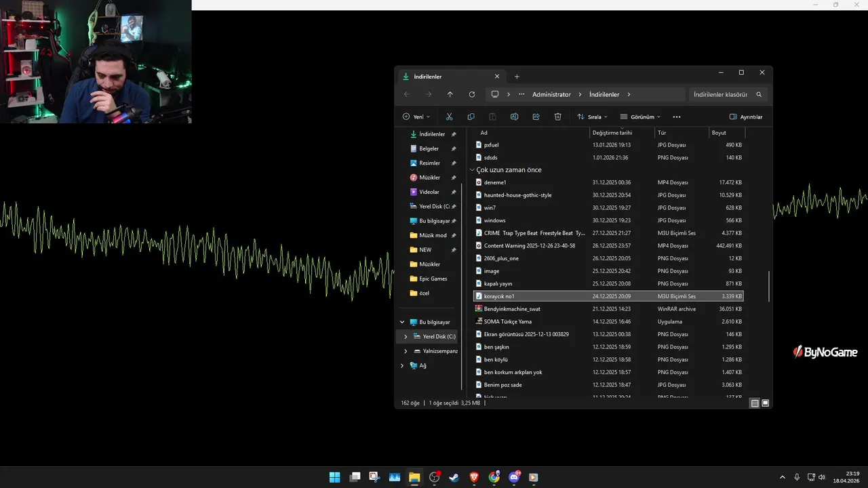Open Brave browser from taskbar
The width and height of the screenshot is (868, 488).
[x=474, y=477]
